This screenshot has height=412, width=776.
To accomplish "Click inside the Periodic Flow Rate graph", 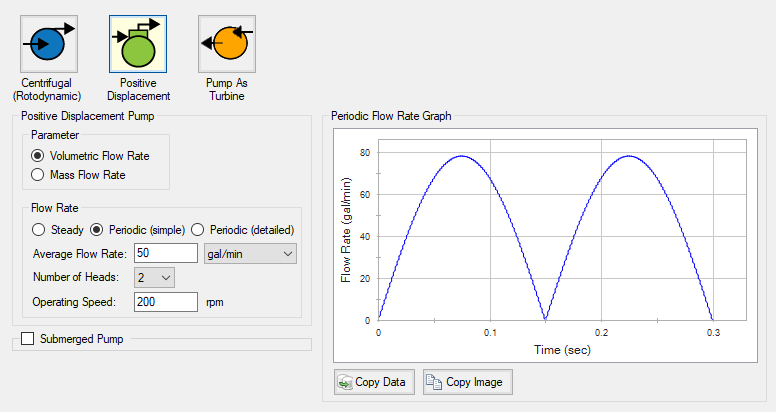I will pyautogui.click(x=545, y=240).
